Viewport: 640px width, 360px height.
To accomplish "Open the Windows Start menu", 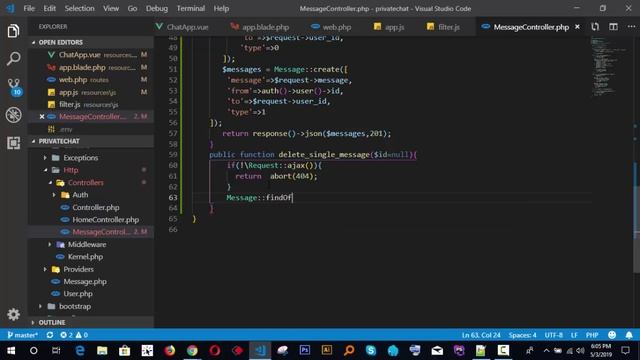I will (x=11, y=351).
